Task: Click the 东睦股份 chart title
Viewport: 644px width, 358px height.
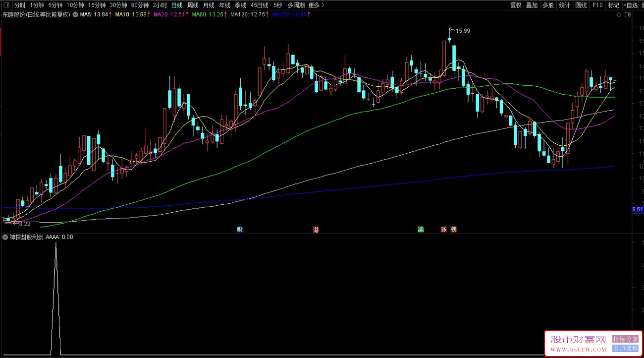Action: 36,15
